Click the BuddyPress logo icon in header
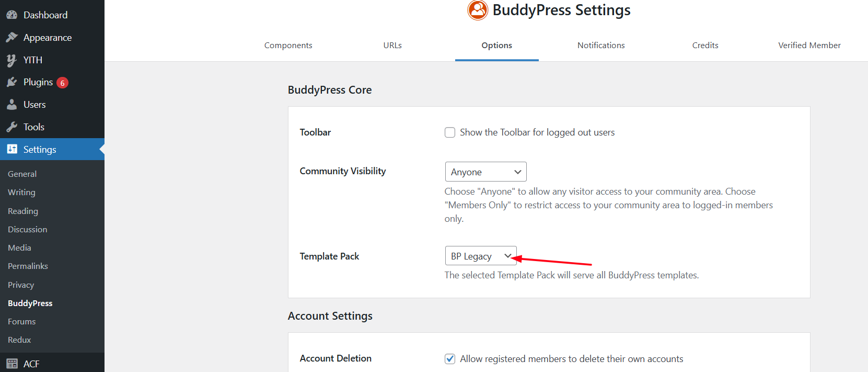 478,10
